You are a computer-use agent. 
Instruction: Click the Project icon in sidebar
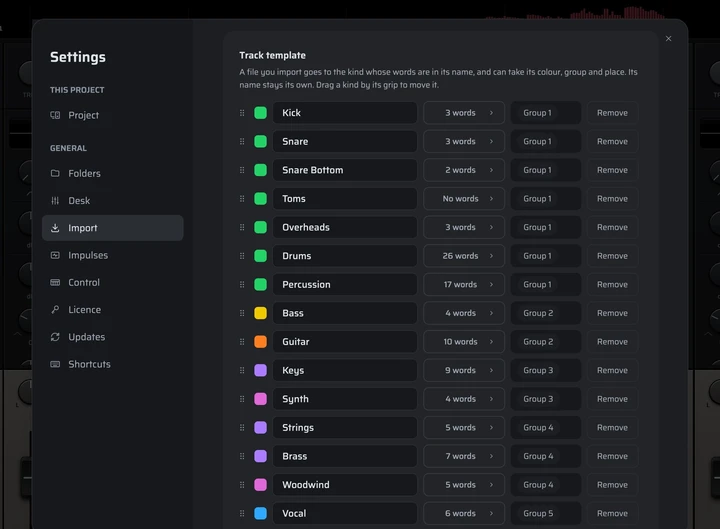(55, 115)
